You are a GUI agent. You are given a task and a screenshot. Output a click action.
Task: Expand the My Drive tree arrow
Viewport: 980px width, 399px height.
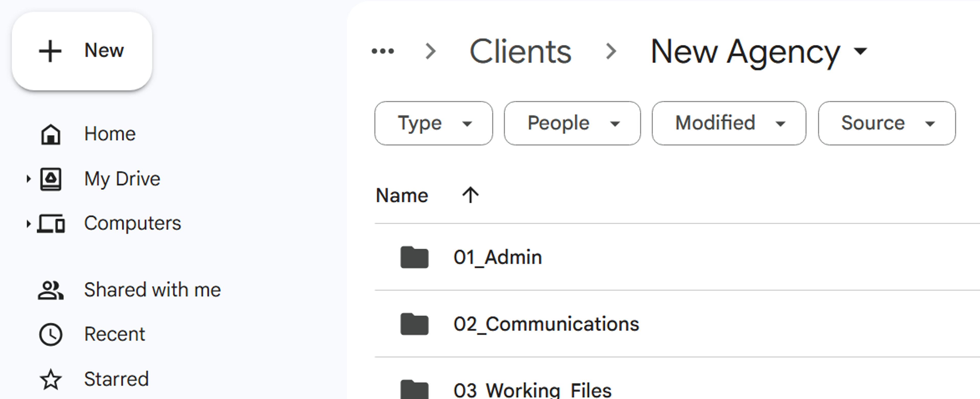(28, 179)
